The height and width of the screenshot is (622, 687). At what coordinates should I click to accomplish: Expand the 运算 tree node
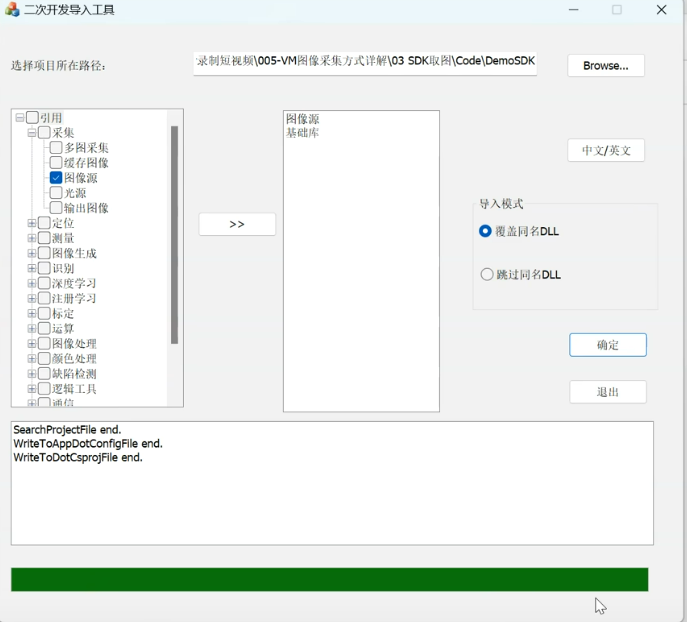coord(32,328)
